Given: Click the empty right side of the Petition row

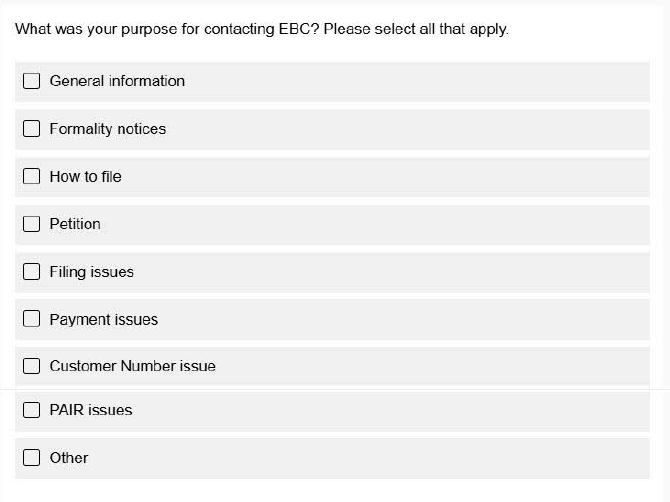Looking at the screenshot, I should 450,224.
